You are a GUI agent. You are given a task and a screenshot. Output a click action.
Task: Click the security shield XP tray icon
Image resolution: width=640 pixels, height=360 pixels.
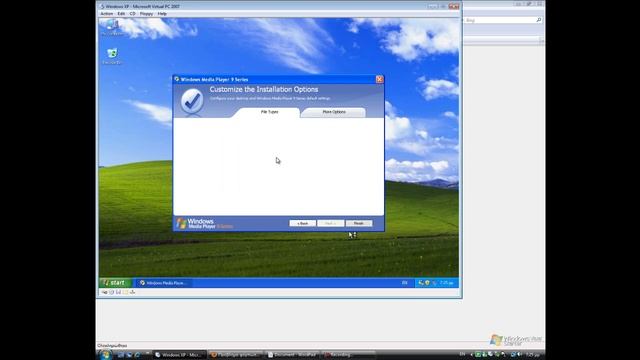427,283
